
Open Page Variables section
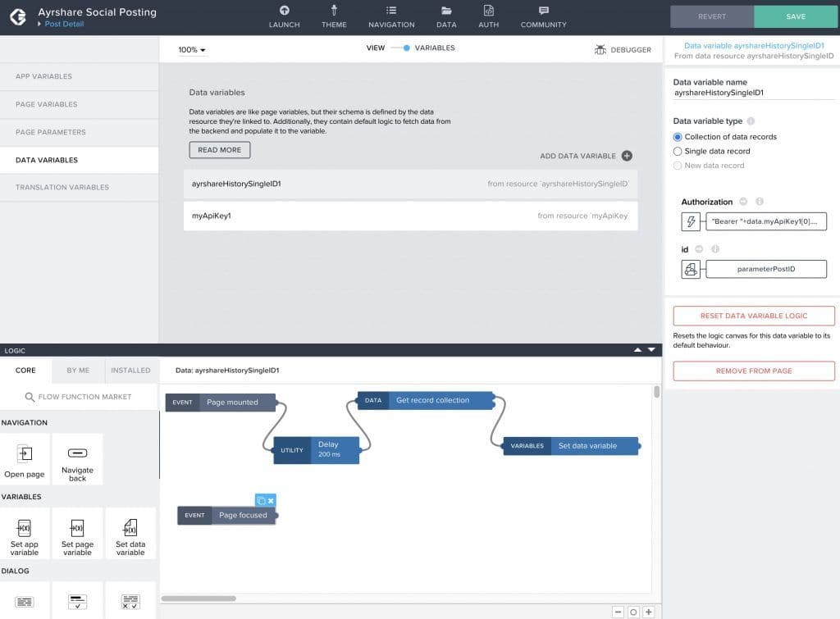point(80,104)
